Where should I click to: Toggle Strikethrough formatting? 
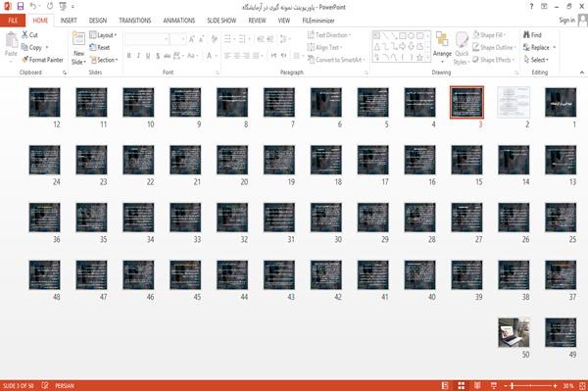click(x=168, y=56)
